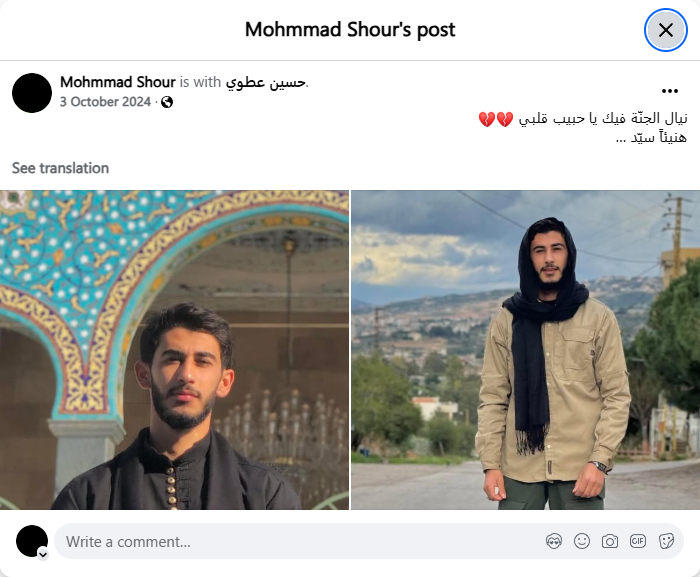Screen dimensions: 700x577
Task: Open Mohmmad Shour's profile name link
Action: (x=118, y=82)
